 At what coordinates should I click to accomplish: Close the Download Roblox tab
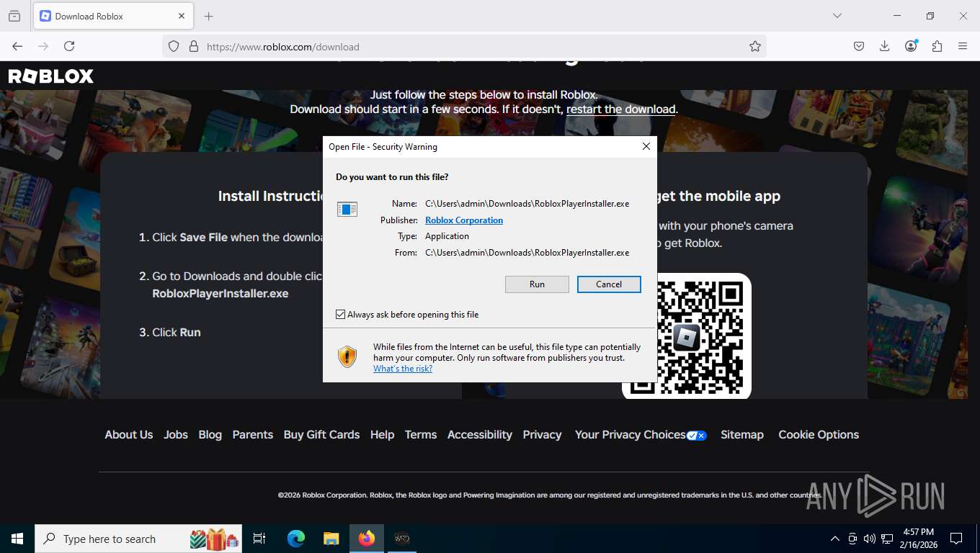[x=182, y=16]
